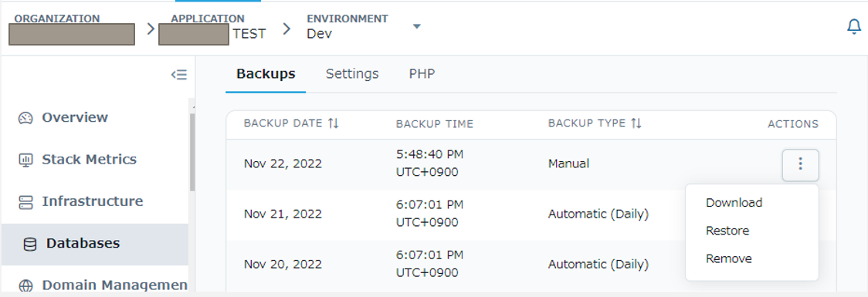Go to Stack Metrics in sidebar
This screenshot has height=297, width=868.
coord(89,159)
